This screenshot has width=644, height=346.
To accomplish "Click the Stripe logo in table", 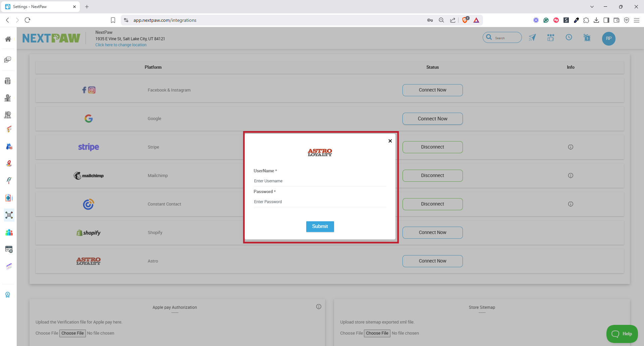I will [x=89, y=147].
